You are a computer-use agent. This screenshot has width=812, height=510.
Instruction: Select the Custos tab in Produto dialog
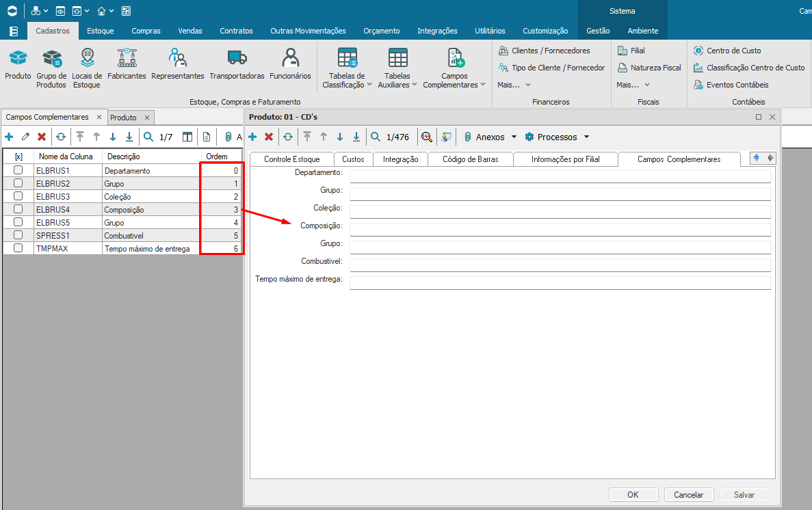coord(353,159)
